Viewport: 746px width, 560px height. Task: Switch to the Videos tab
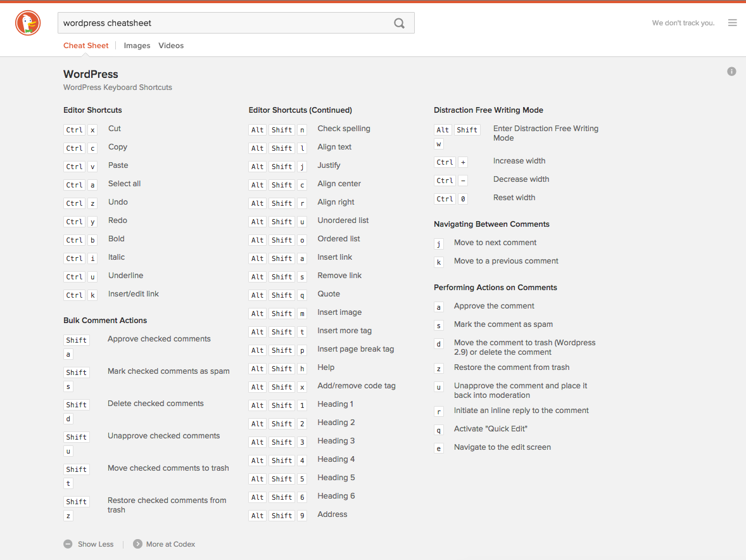(171, 46)
